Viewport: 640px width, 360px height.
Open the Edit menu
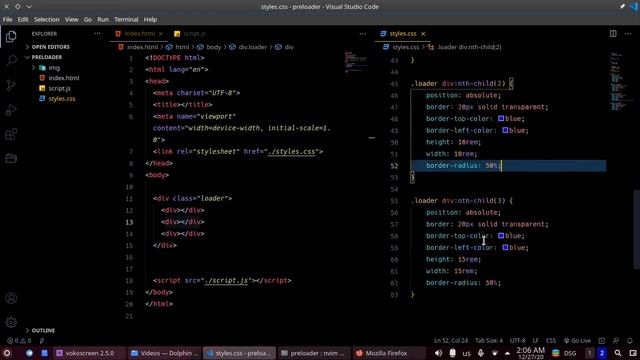23,19
